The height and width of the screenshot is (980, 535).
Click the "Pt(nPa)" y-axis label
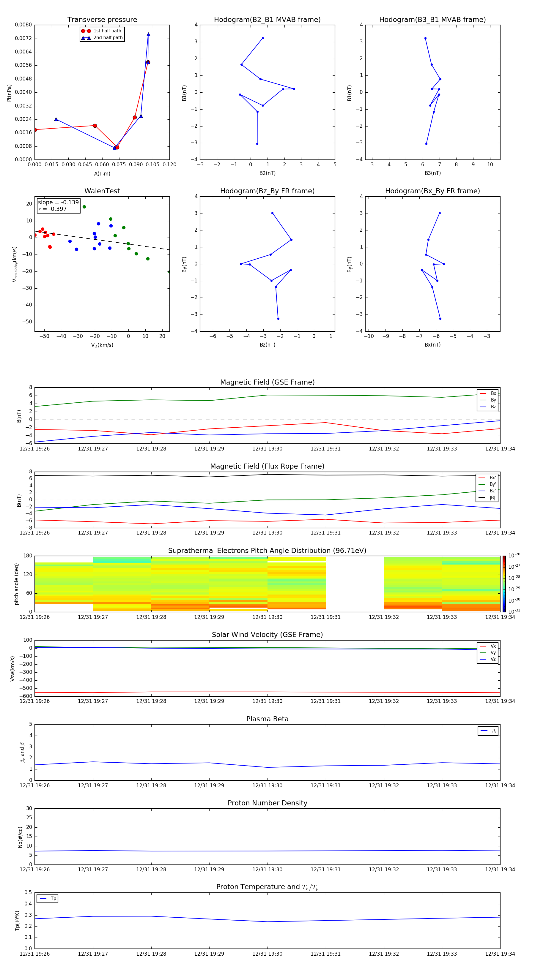9,92
